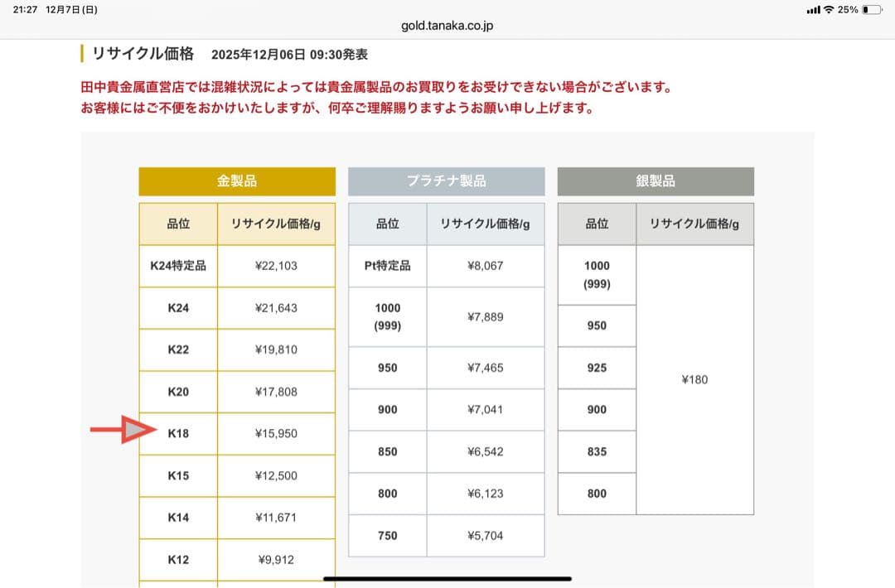
Task: Click the リサイクル価格 section heading
Action: [143, 54]
